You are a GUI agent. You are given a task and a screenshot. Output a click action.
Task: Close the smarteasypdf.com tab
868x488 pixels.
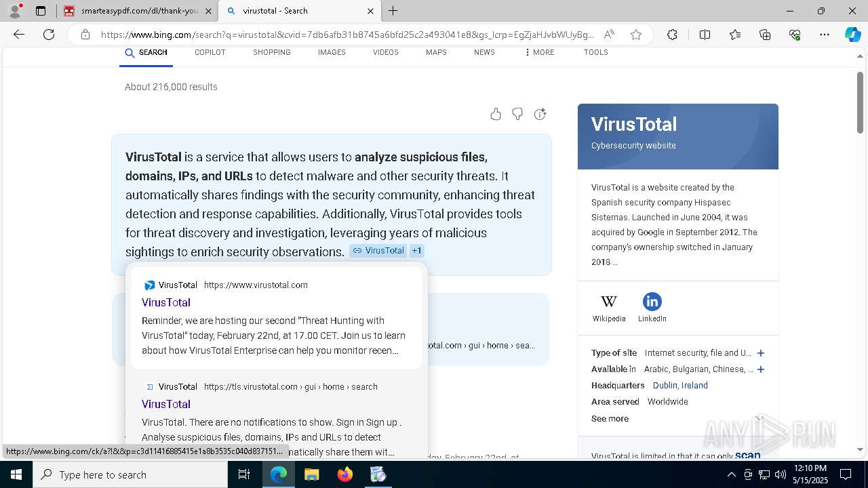pos(208,11)
